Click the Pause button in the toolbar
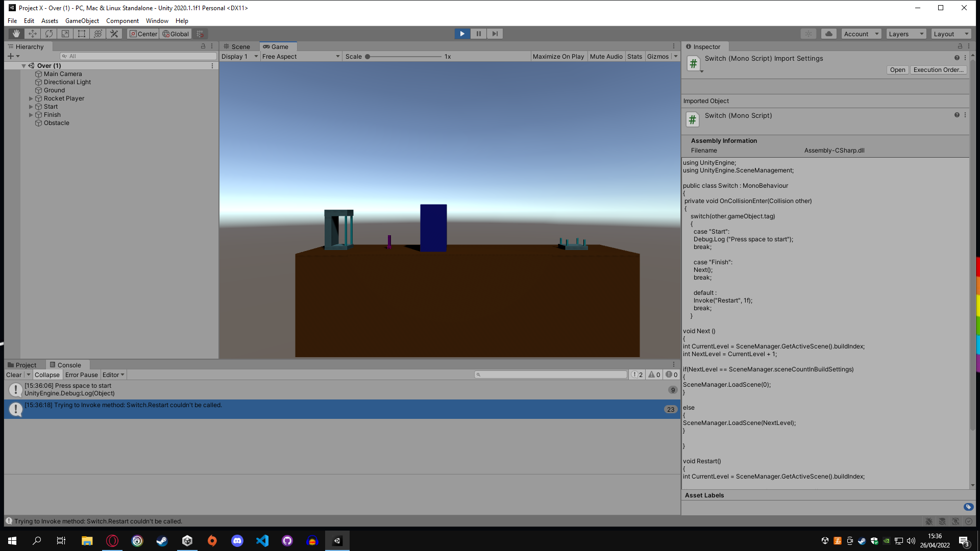Viewport: 980px width, 551px height. pos(478,33)
